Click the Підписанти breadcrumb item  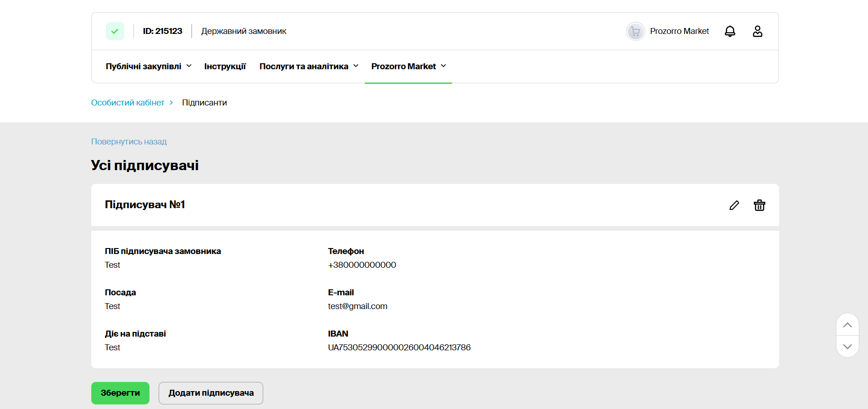(x=204, y=103)
